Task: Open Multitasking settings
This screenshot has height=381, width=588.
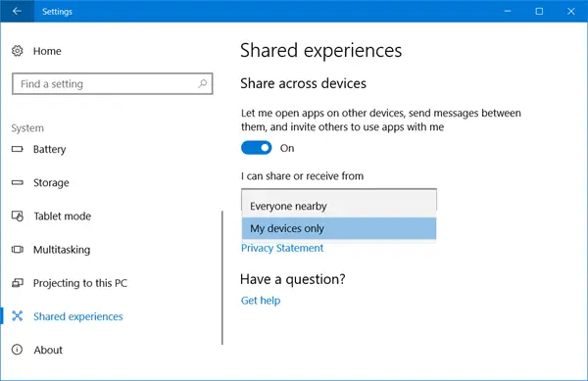Action: point(62,250)
